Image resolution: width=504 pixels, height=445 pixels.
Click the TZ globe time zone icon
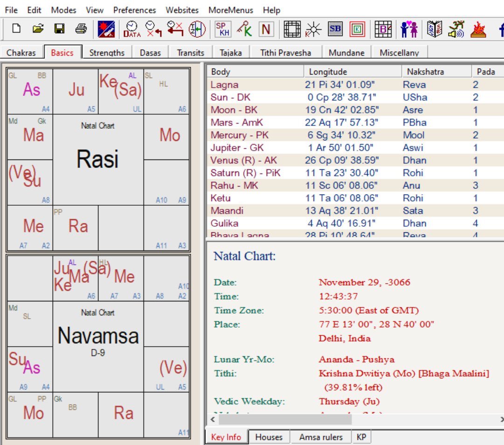[x=197, y=29]
